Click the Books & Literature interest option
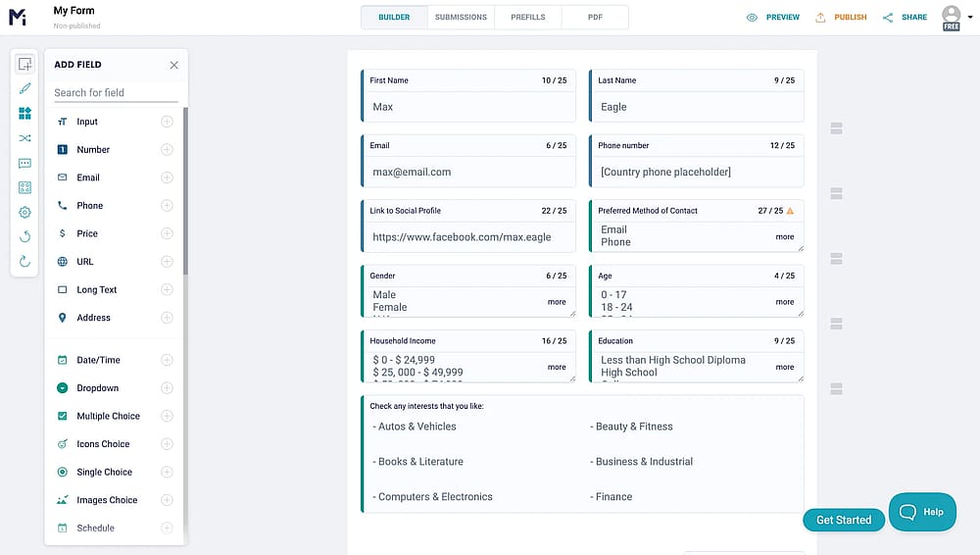This screenshot has height=555, width=980. [x=418, y=462]
